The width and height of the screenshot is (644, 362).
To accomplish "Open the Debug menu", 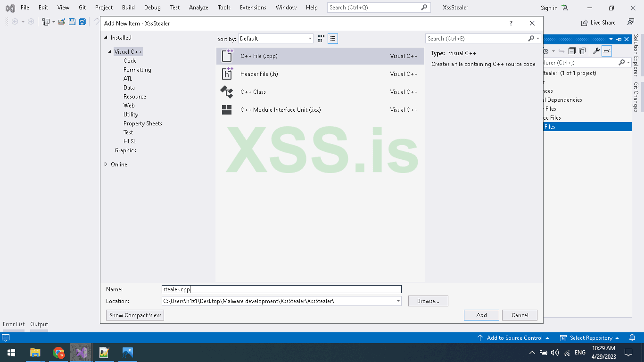I will click(x=152, y=8).
